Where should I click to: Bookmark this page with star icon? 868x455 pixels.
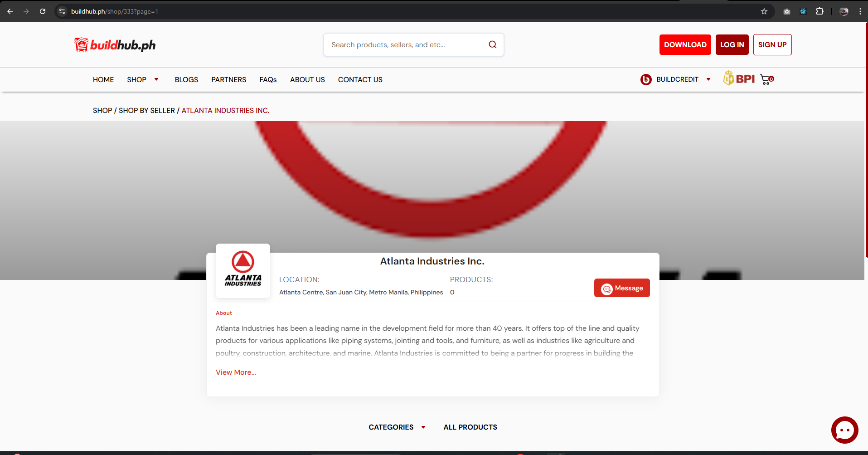pos(764,11)
